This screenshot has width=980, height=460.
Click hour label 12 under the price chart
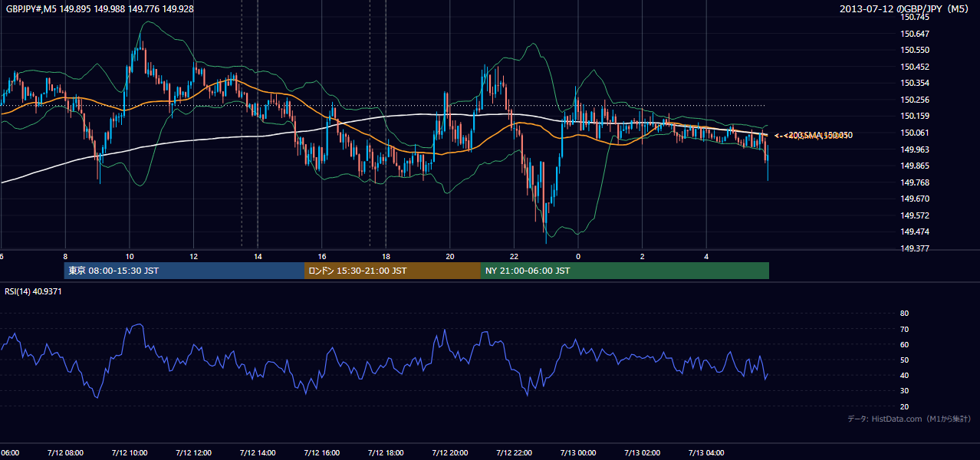[194, 257]
